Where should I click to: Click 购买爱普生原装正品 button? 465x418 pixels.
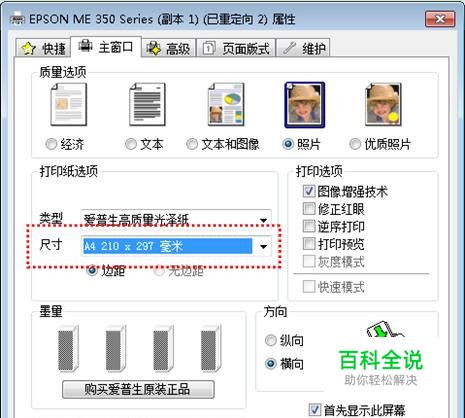[138, 389]
